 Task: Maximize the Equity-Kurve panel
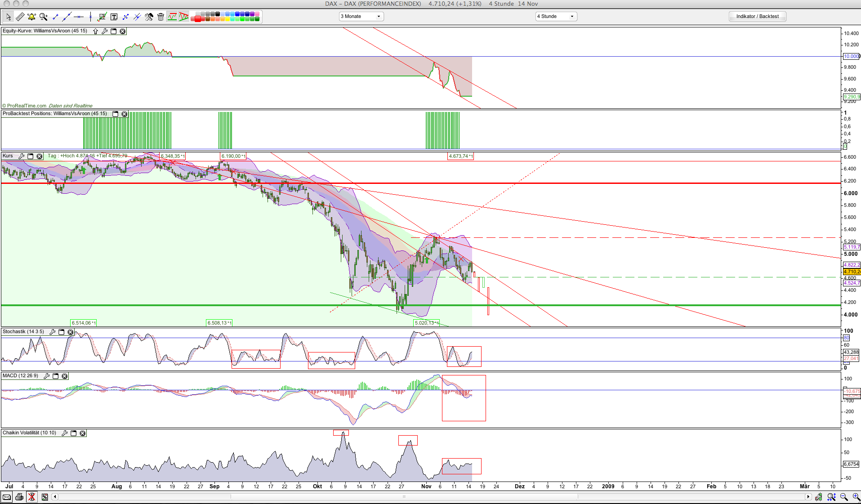point(113,31)
